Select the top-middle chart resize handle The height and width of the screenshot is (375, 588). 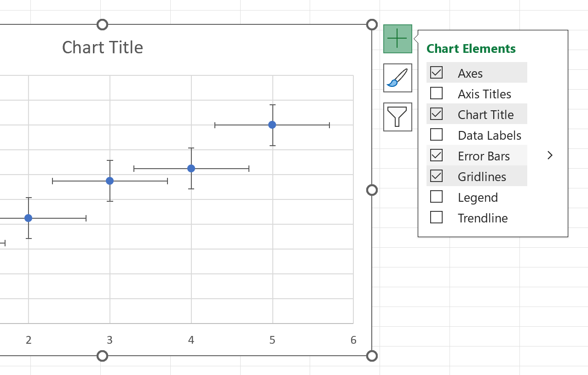pos(103,24)
